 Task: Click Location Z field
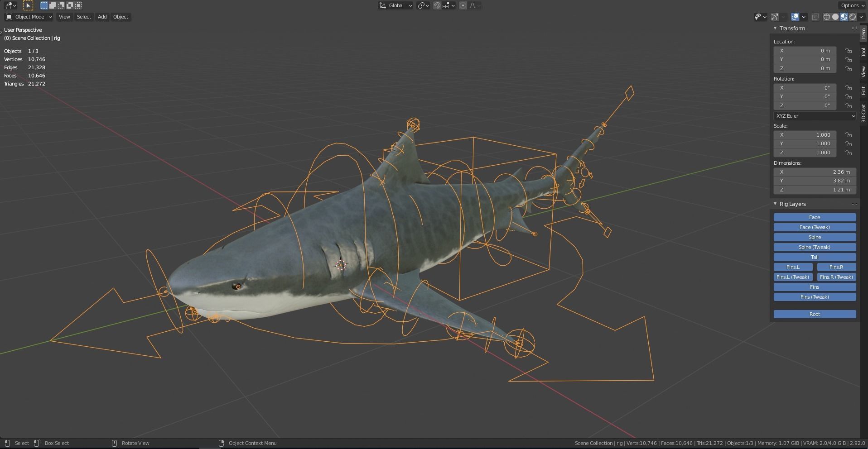click(805, 68)
